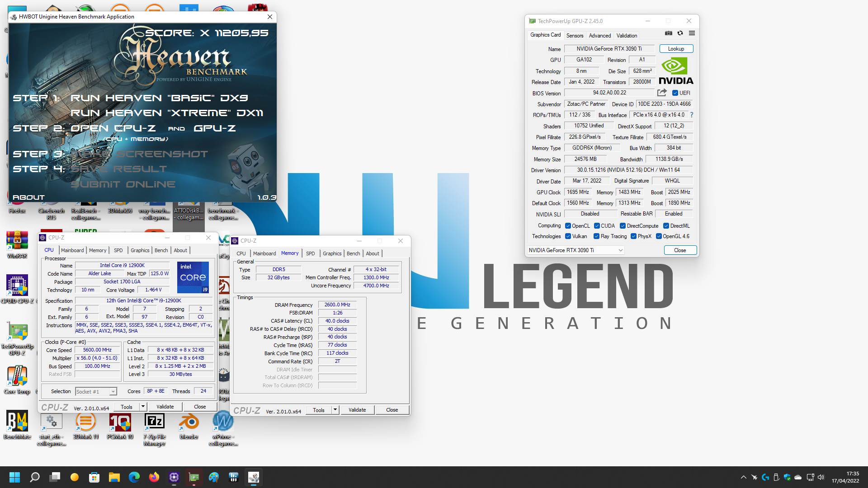Image resolution: width=868 pixels, height=488 pixels.
Task: Launch BenchMate desktop icon
Action: 17,425
